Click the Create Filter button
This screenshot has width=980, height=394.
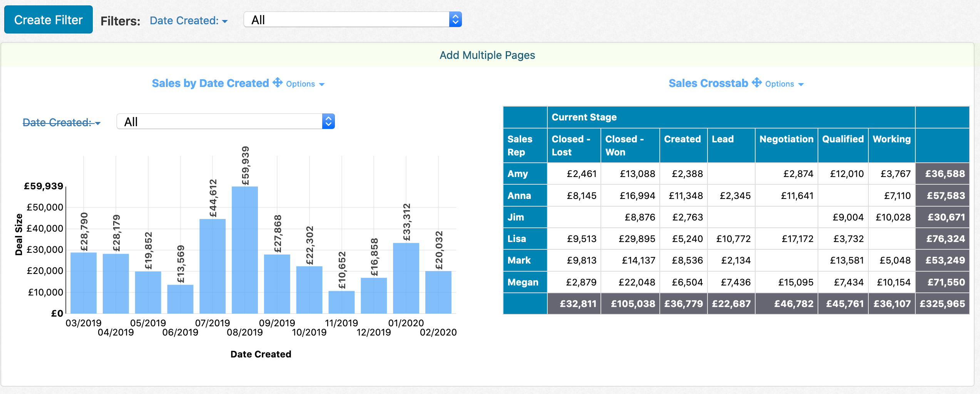point(48,19)
